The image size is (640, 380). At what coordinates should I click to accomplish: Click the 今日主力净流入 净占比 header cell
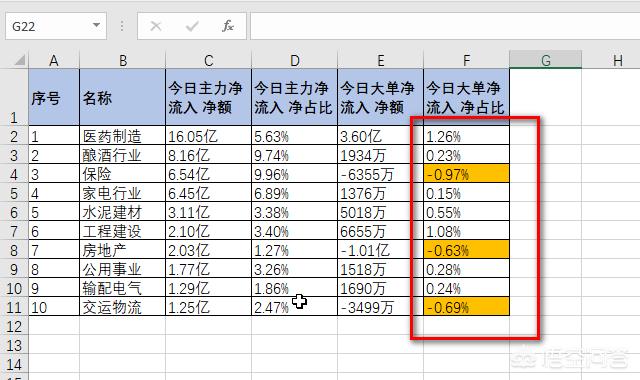coord(295,97)
